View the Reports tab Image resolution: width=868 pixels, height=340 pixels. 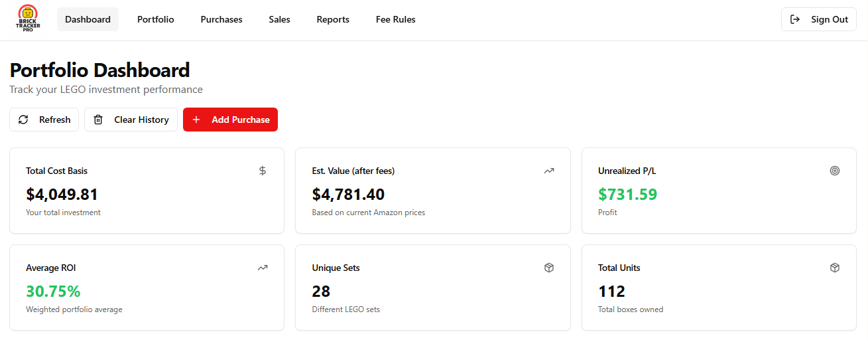(333, 19)
